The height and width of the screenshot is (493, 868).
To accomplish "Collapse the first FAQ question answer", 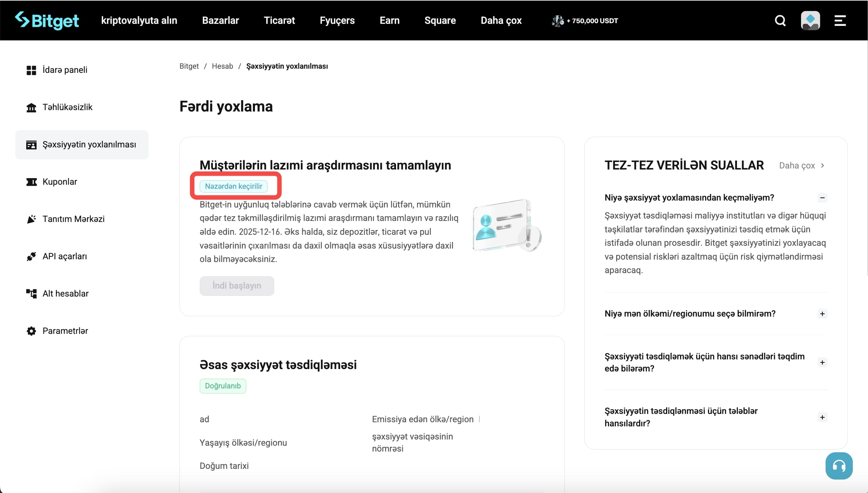I will click(822, 197).
